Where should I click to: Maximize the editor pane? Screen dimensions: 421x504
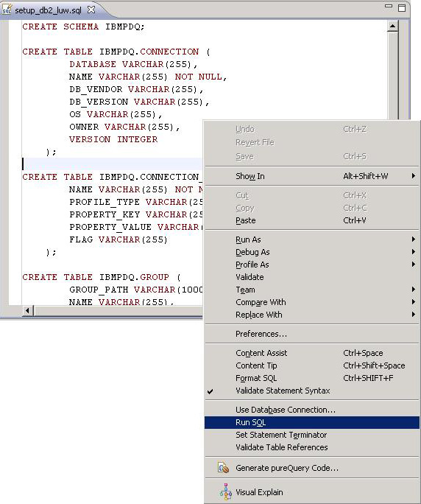(x=402, y=7)
